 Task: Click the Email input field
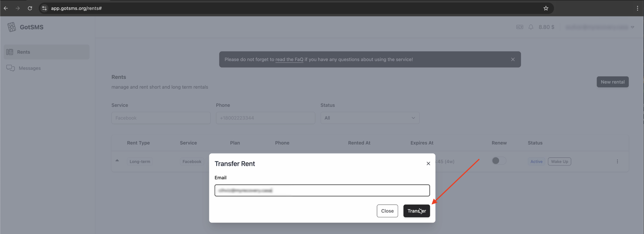pos(322,190)
